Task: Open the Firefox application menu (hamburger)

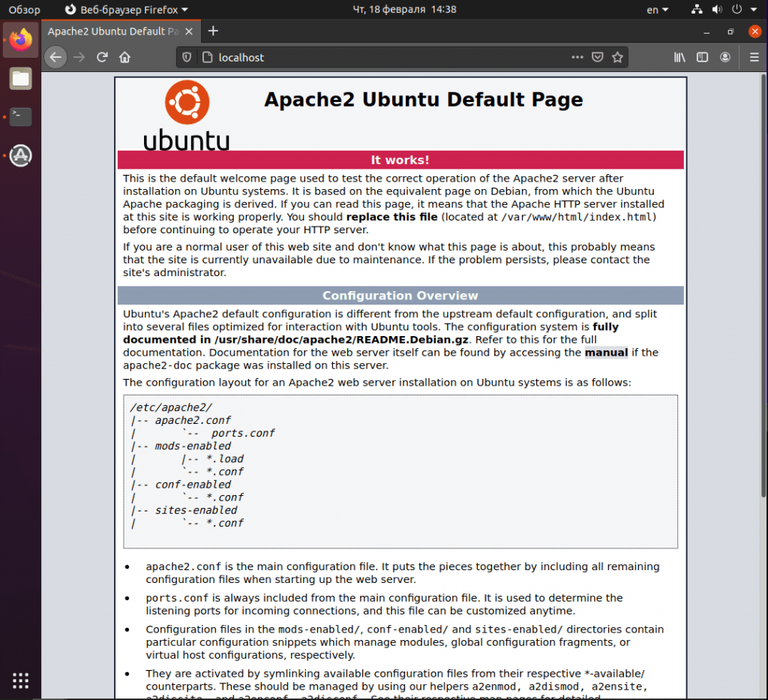Action: tap(754, 57)
